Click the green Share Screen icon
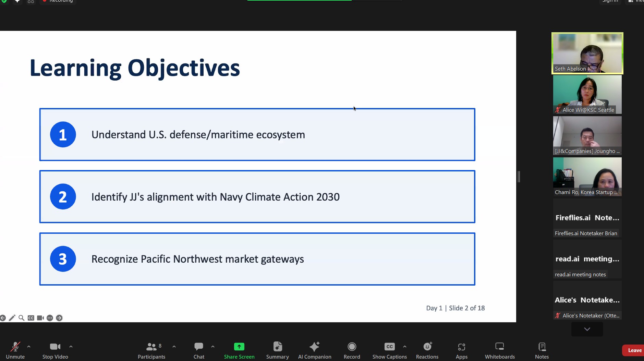 tap(239, 347)
